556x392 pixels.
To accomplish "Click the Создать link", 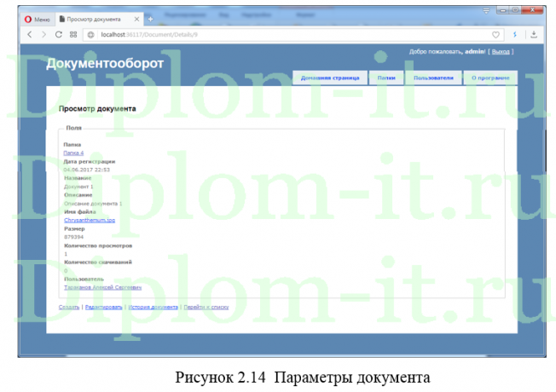I will pyautogui.click(x=69, y=307).
